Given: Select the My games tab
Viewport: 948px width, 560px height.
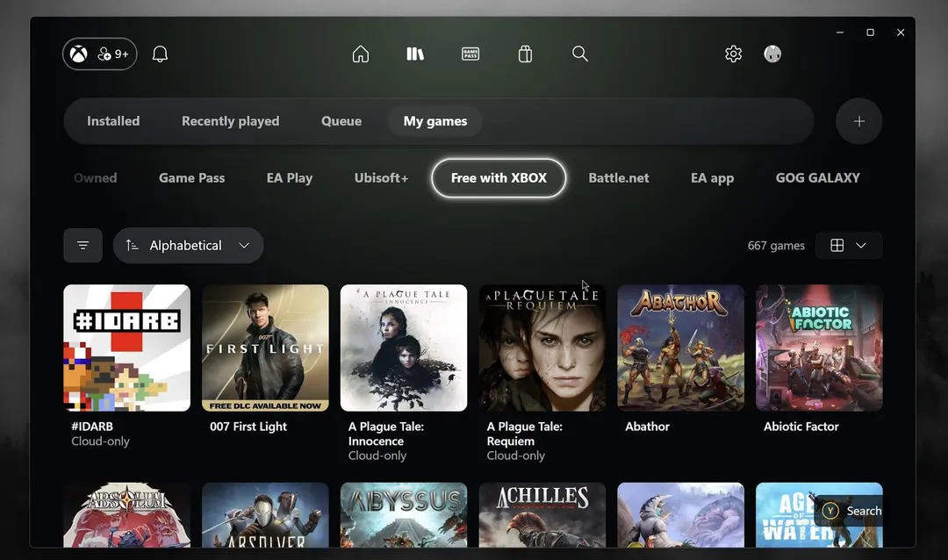Looking at the screenshot, I should 435,121.
